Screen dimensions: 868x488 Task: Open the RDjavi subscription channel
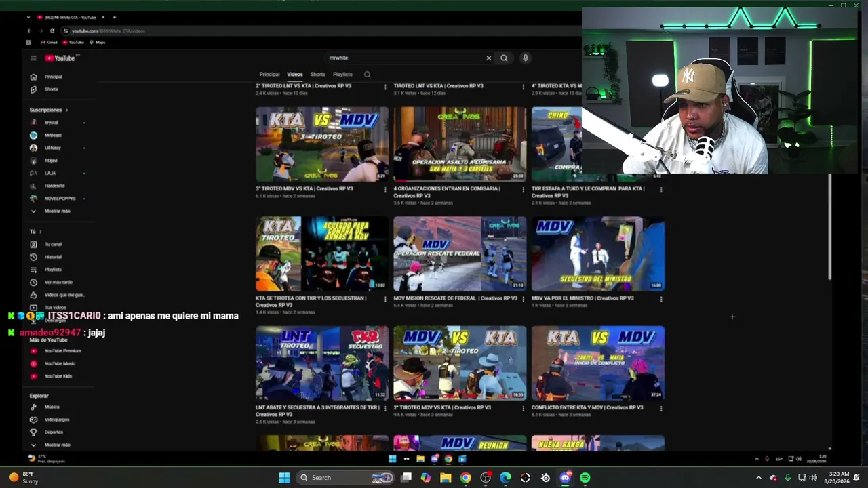coord(52,161)
